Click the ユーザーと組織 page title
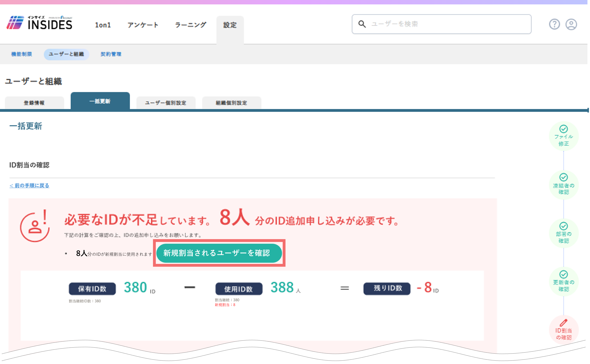Viewport: 590px width, 364px height. pos(33,81)
